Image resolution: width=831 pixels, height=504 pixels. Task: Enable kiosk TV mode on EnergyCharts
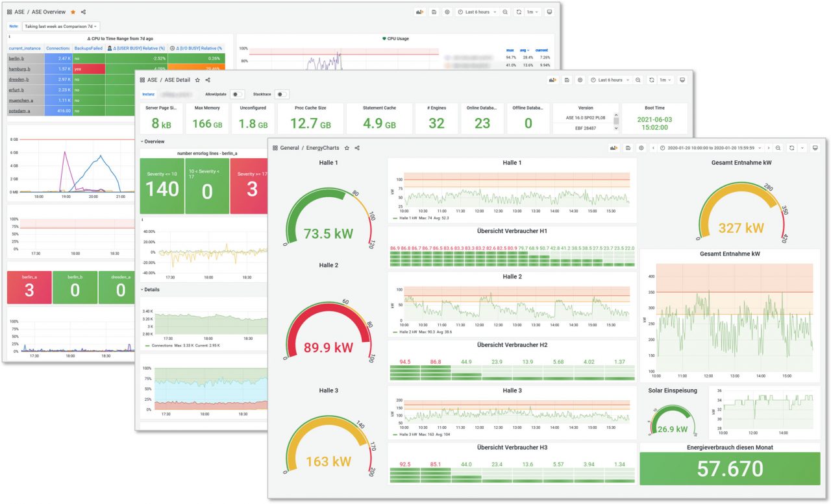point(815,147)
